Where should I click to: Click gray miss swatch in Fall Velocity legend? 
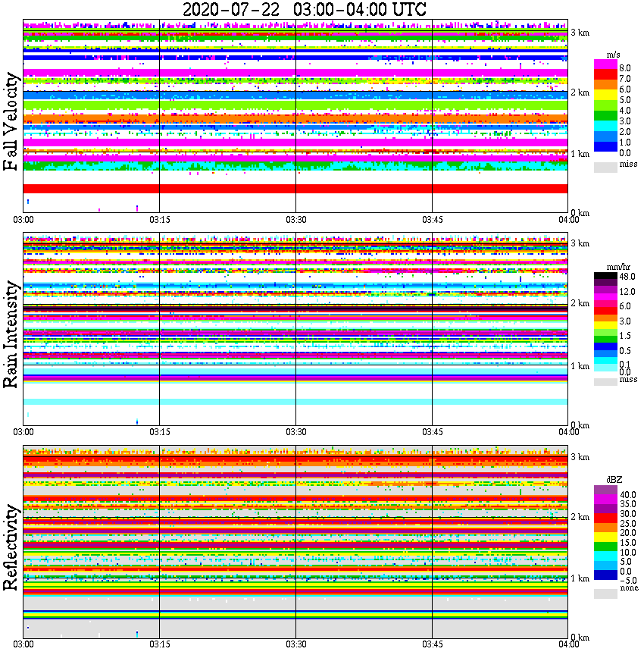(605, 167)
